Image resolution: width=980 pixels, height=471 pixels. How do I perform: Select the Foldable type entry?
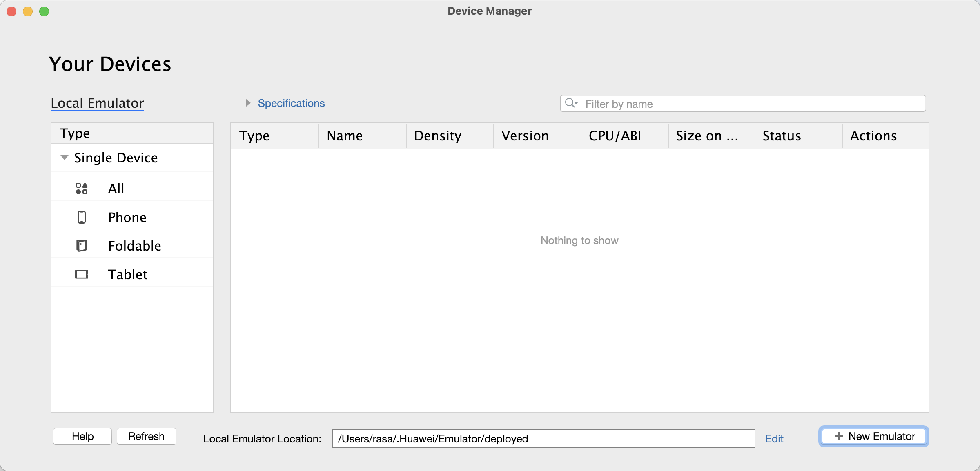134,246
